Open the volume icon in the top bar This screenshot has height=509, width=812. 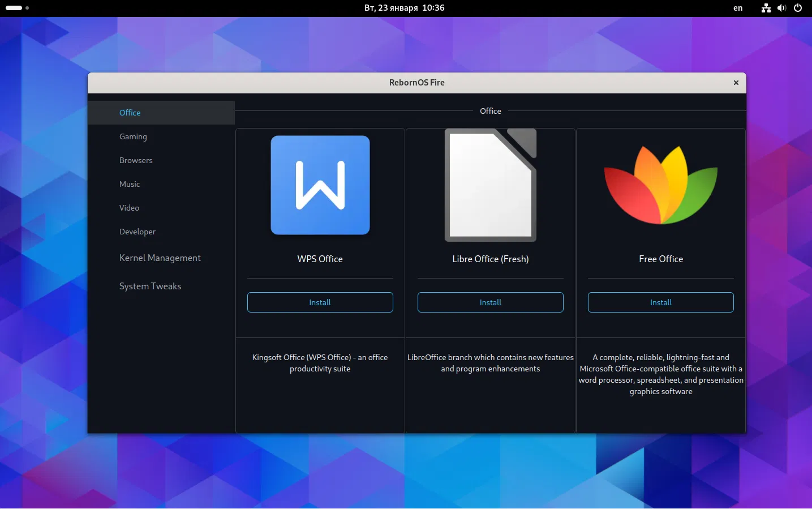pyautogui.click(x=782, y=8)
